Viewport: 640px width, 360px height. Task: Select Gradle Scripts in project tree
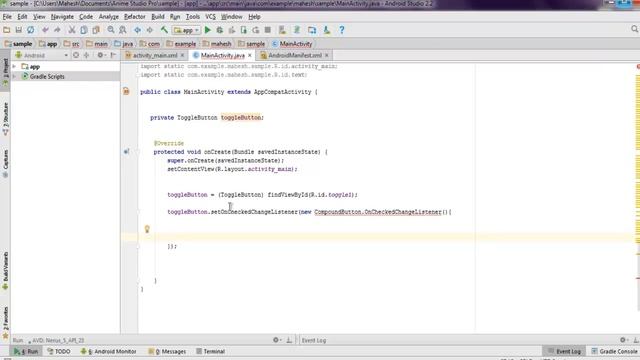tap(47, 76)
